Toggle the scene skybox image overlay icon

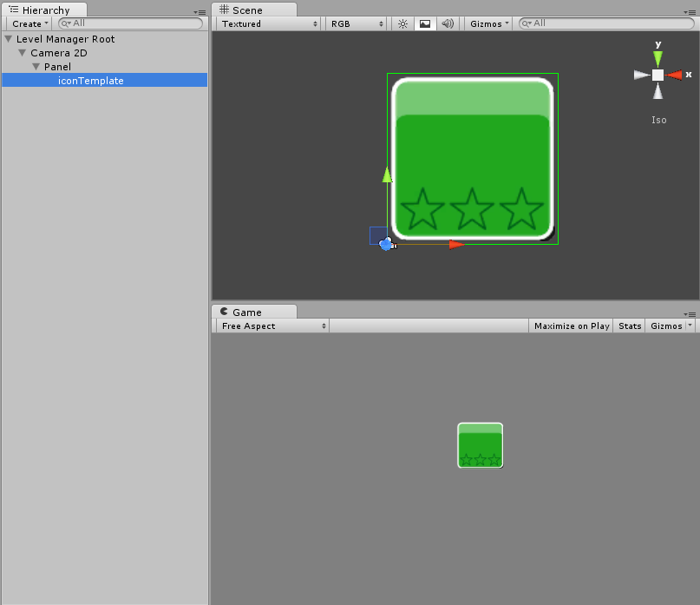click(425, 24)
